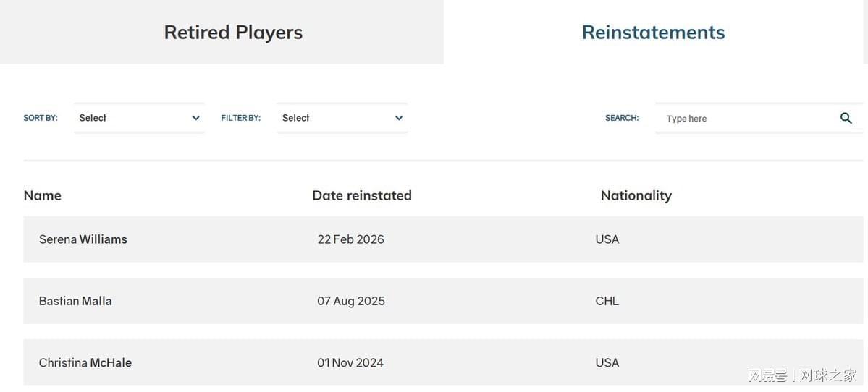
Task: Click the Name column header
Action: click(x=43, y=195)
